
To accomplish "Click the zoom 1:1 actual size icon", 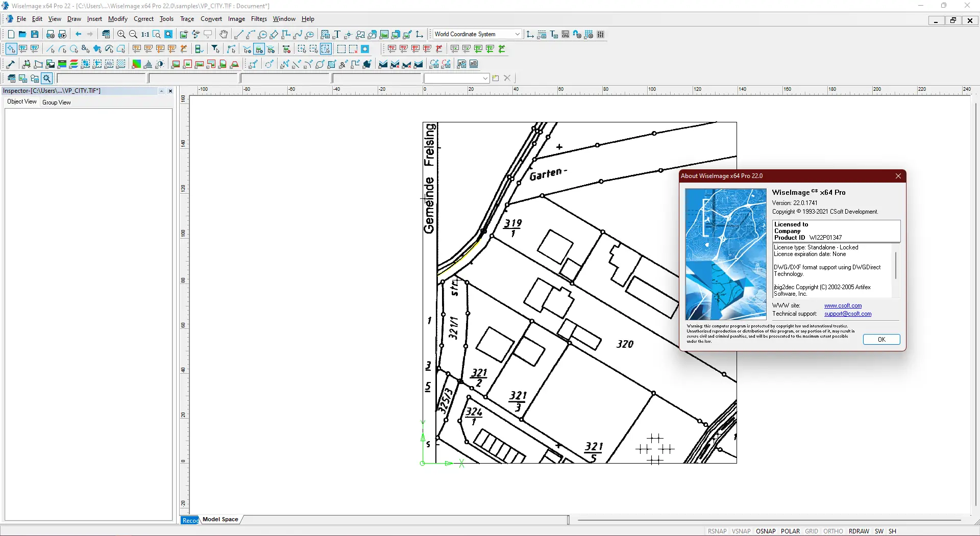I will pyautogui.click(x=145, y=34).
